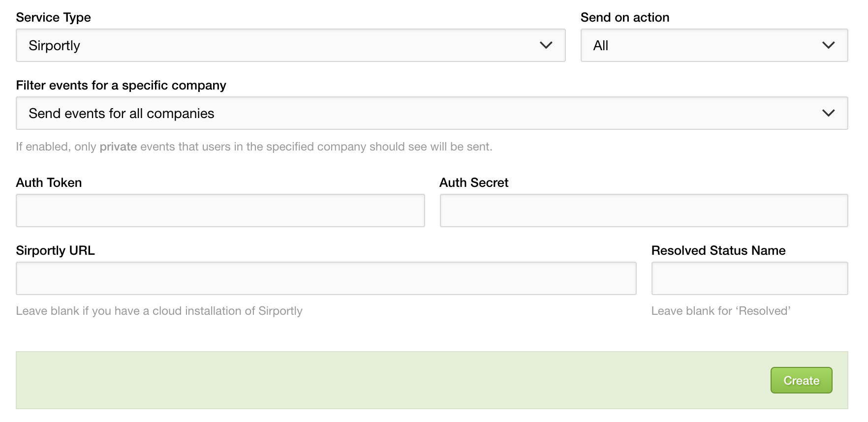Focus the Auth Secret input field
The image size is (868, 422).
644,211
